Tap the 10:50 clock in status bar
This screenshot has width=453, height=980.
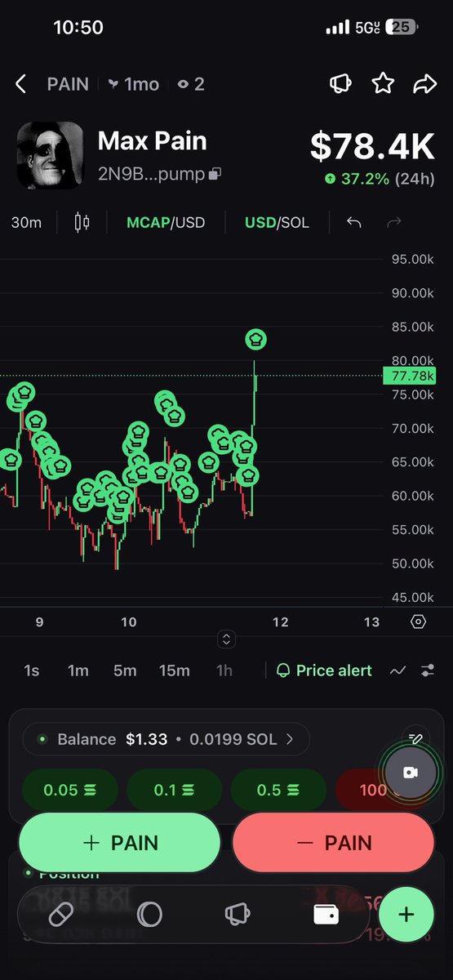78,27
